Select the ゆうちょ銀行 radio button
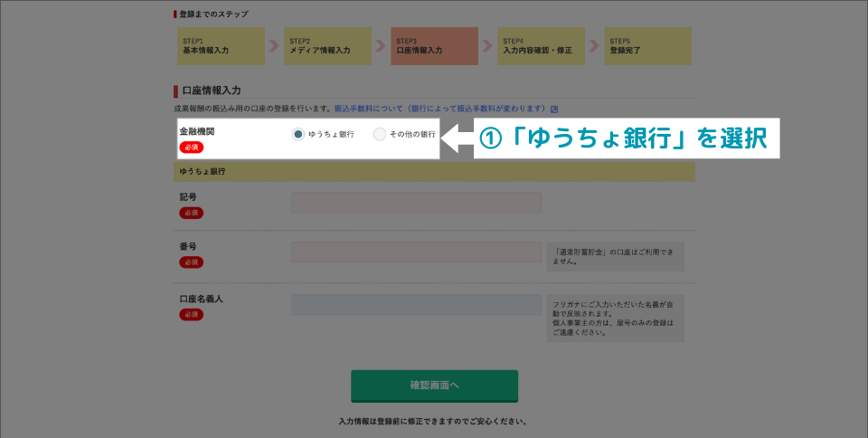 click(298, 134)
